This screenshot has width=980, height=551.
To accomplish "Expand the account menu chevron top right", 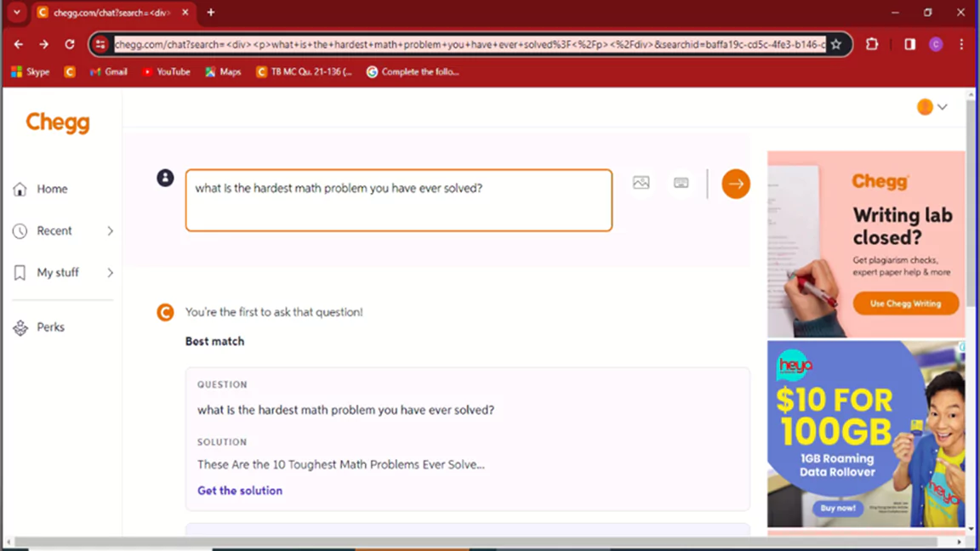I will (x=942, y=106).
